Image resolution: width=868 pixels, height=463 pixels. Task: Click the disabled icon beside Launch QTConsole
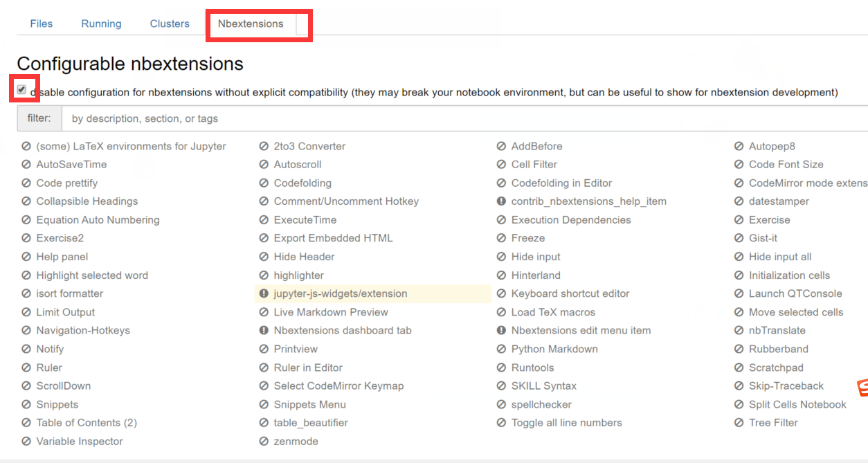pyautogui.click(x=739, y=293)
